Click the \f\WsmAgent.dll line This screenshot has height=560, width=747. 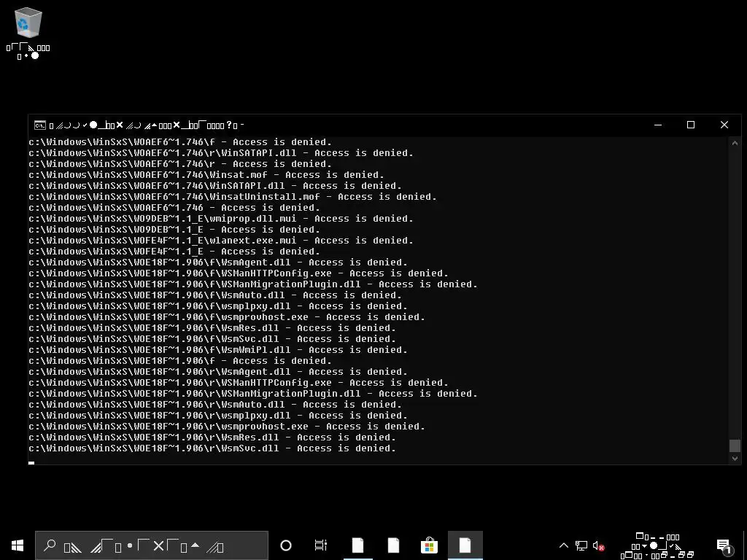(x=218, y=262)
